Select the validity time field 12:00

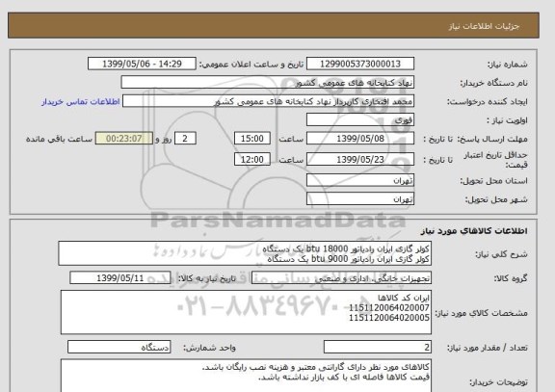coord(252,160)
